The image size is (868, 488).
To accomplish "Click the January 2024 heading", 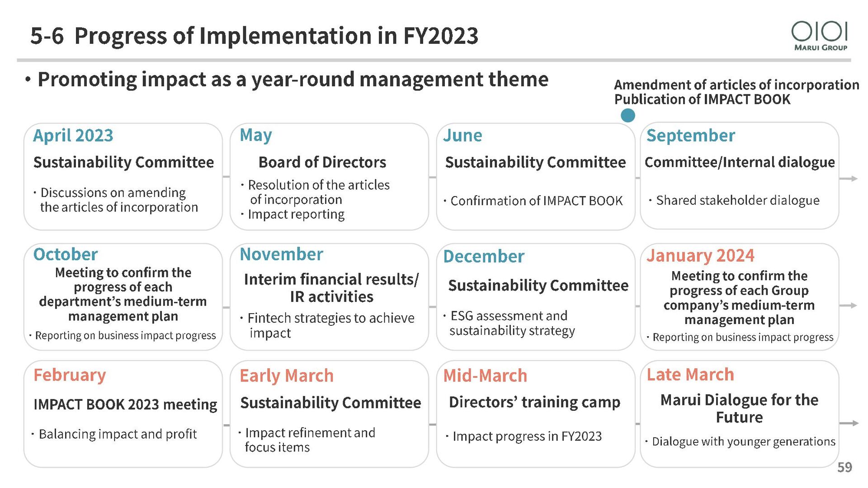I will coord(700,256).
